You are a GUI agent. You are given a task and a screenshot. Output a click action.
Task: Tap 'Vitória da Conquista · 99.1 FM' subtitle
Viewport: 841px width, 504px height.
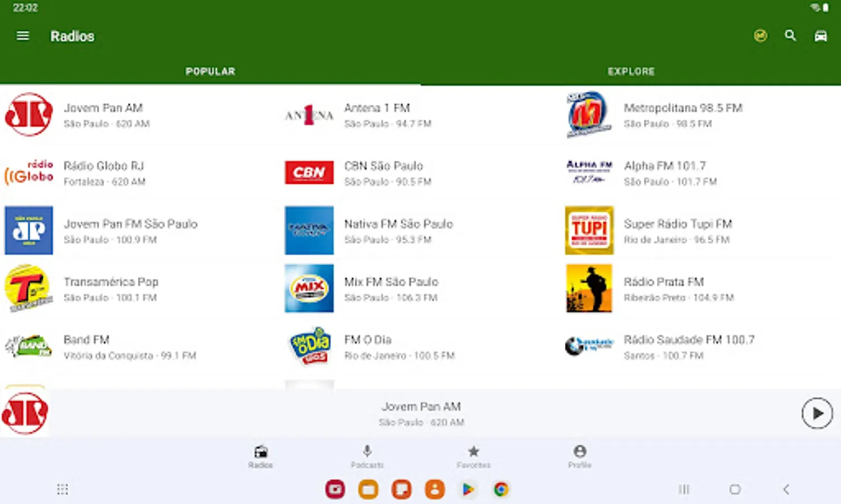(130, 356)
